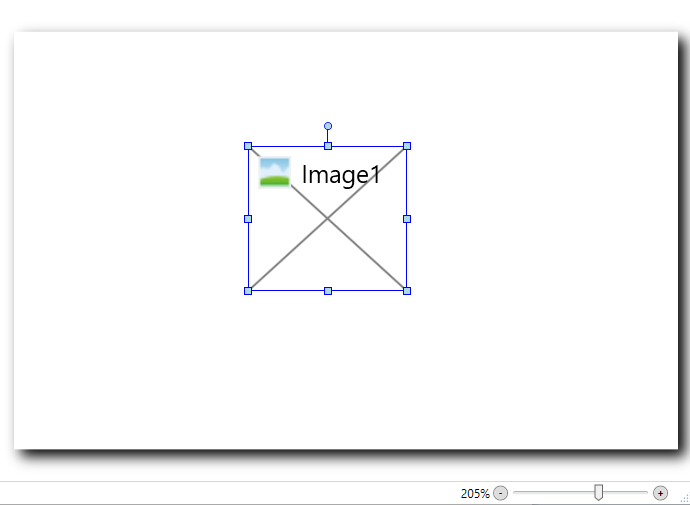Screen dimensions: 690x505
Task: Click the Image1 placeholder picture icon
Action: click(x=275, y=172)
